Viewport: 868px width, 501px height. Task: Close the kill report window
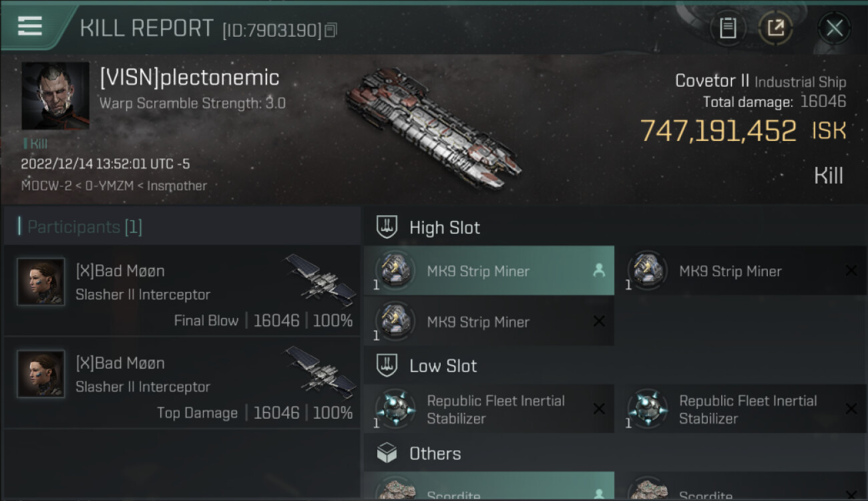coord(834,28)
